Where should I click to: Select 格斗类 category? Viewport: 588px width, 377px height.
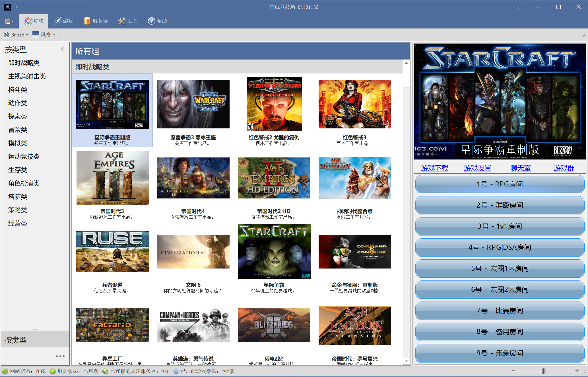(x=18, y=90)
